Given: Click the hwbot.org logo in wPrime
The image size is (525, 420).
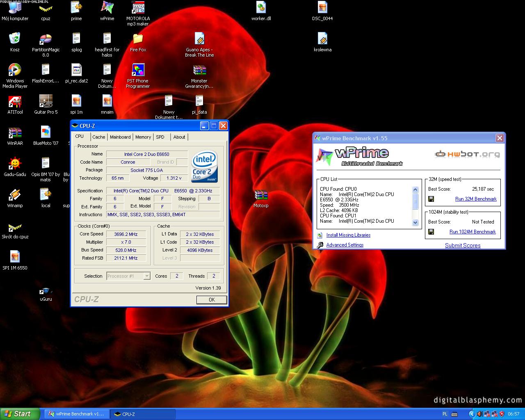Looking at the screenshot, I should pyautogui.click(x=468, y=154).
